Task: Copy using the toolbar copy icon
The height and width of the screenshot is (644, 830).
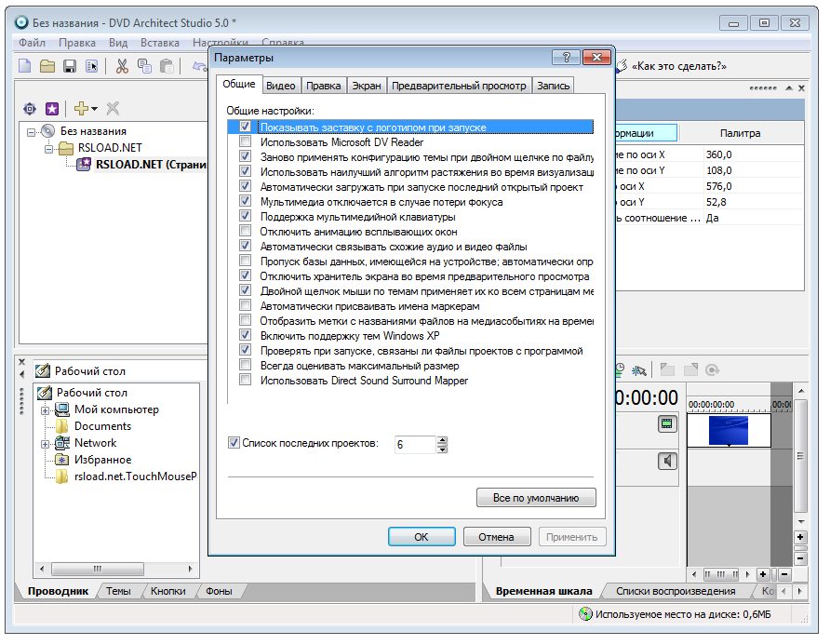Action: point(144,66)
